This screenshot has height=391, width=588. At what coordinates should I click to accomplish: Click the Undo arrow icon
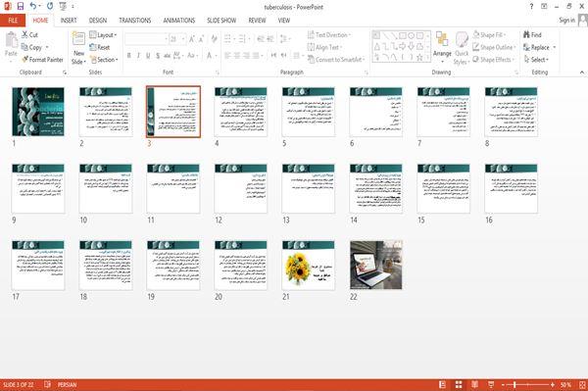tap(32, 7)
